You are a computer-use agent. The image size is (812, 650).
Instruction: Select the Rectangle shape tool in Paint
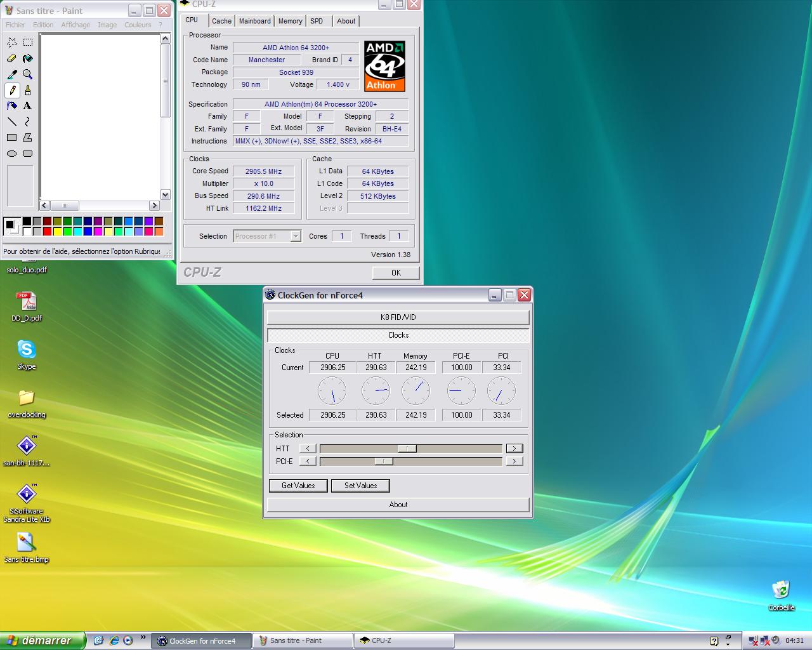point(12,138)
